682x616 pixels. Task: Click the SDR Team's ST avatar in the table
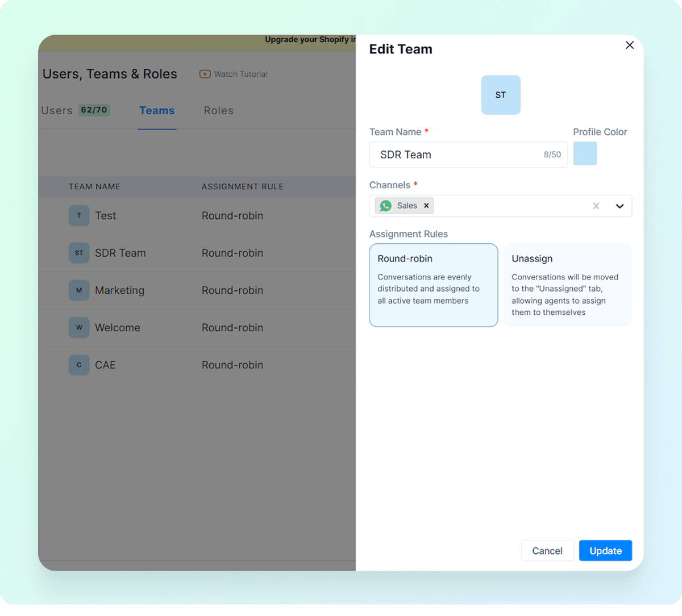[x=79, y=253]
